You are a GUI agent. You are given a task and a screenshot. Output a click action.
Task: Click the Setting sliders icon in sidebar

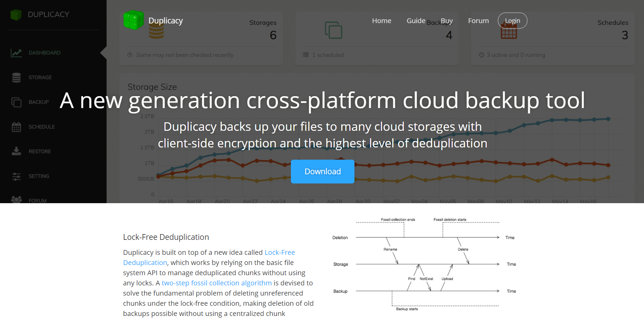[16, 176]
